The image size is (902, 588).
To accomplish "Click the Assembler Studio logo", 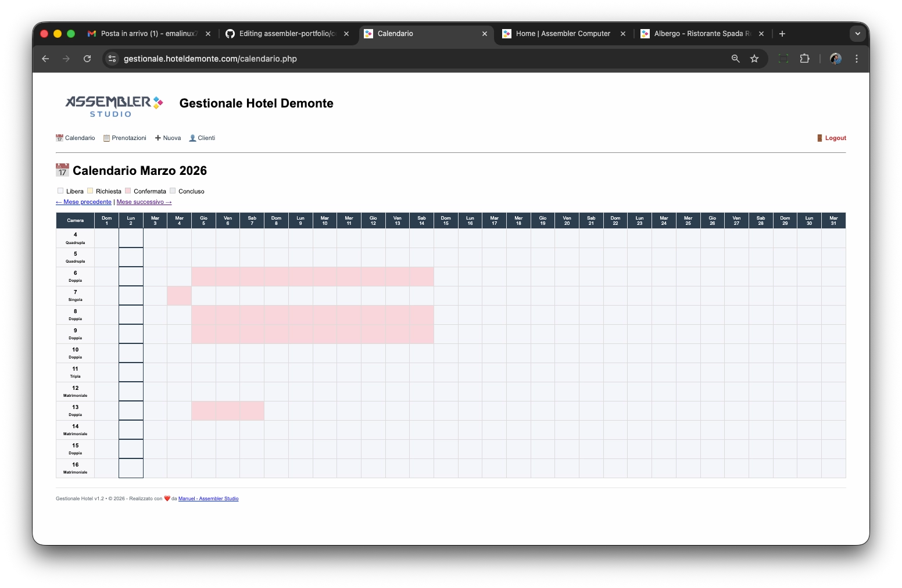I will [x=114, y=106].
